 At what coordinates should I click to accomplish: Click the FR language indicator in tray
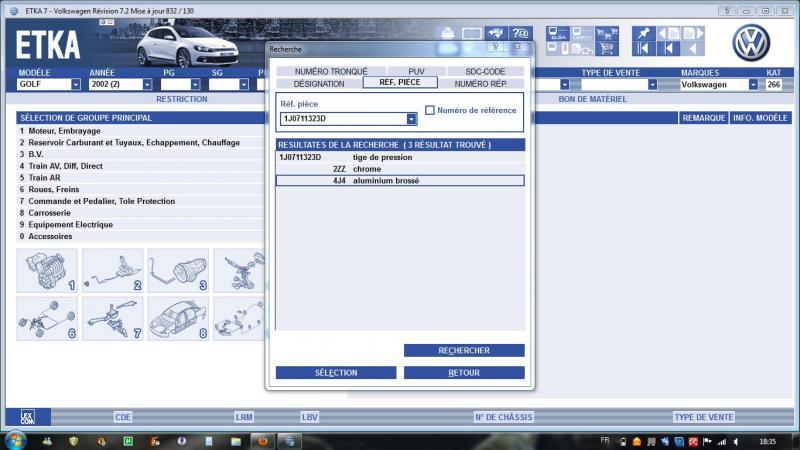(605, 440)
